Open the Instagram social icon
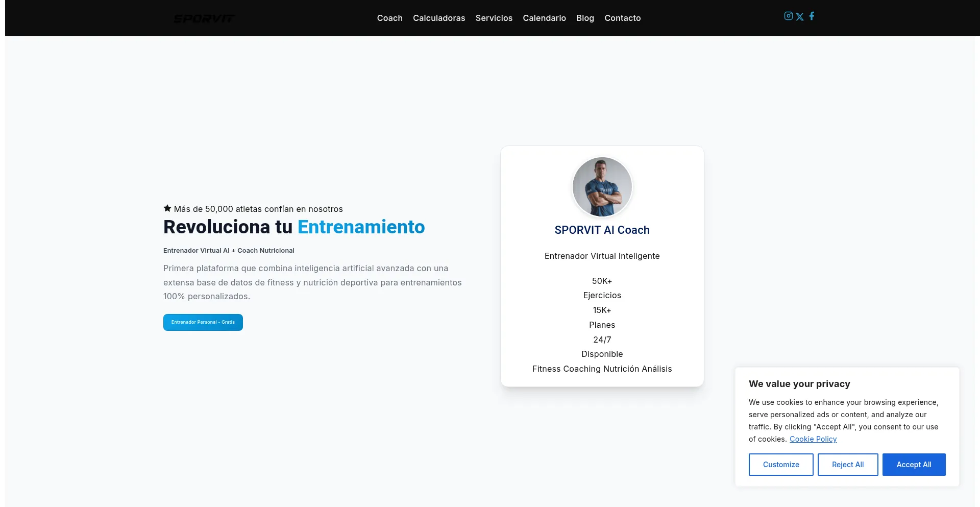980x507 pixels. pyautogui.click(x=788, y=16)
